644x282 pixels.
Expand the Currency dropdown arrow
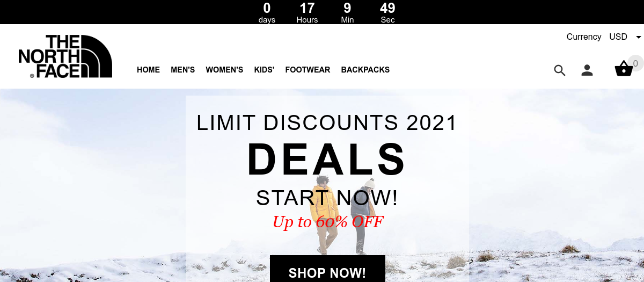point(638,37)
